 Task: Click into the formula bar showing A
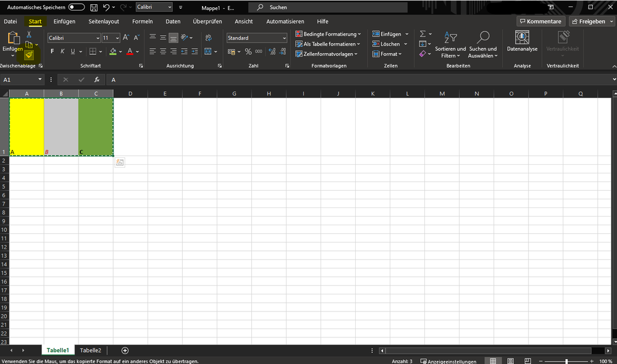click(x=358, y=80)
